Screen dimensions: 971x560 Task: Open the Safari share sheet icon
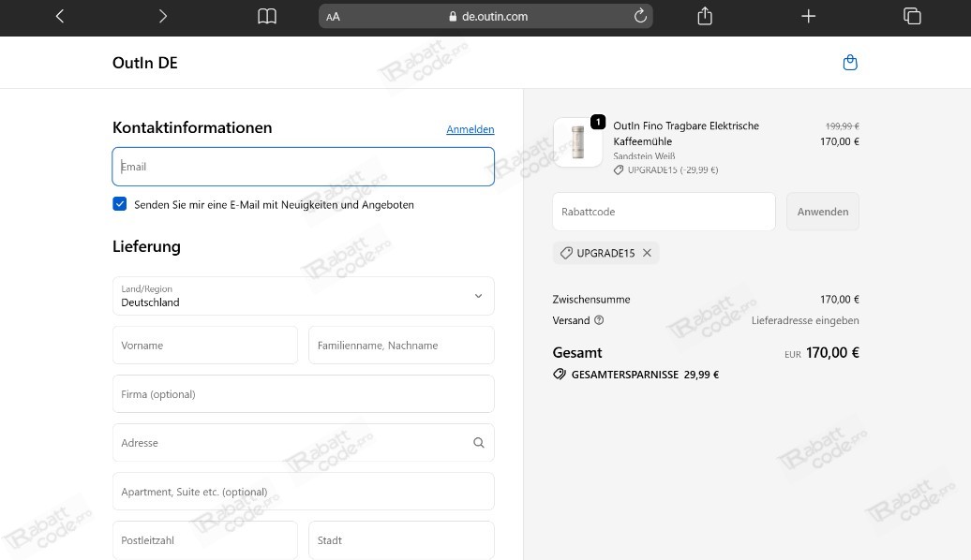point(705,16)
